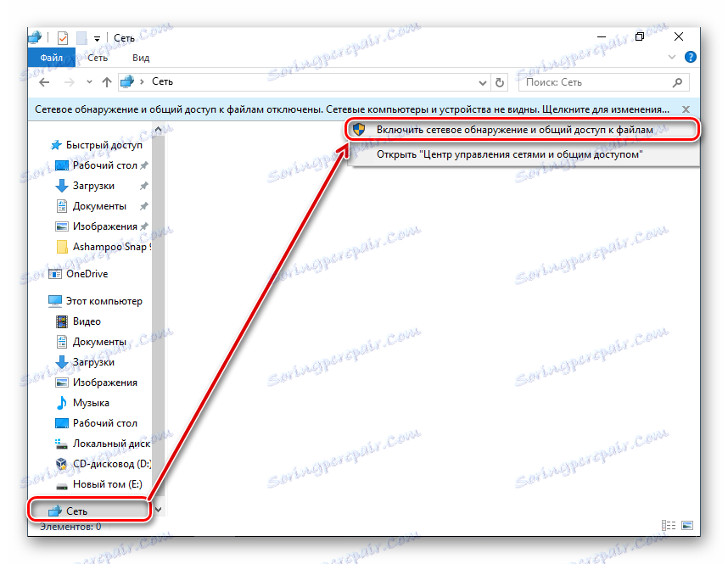Click the OneDrive icon in navigation pane
The width and height of the screenshot is (728, 564).
[x=55, y=274]
